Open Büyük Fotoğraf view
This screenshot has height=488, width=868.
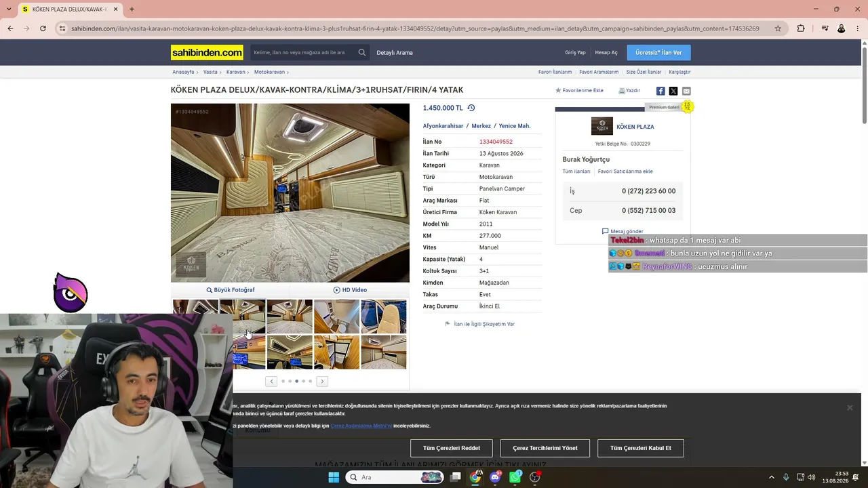pos(231,290)
